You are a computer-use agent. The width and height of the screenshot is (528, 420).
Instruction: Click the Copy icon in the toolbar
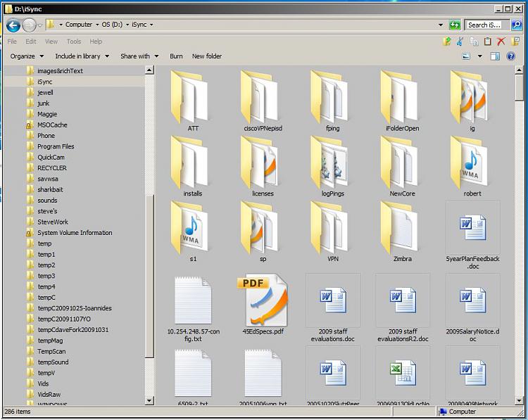coord(474,42)
